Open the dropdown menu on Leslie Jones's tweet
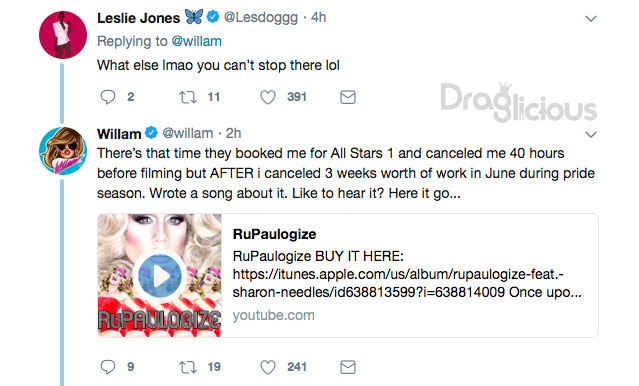 click(x=591, y=19)
